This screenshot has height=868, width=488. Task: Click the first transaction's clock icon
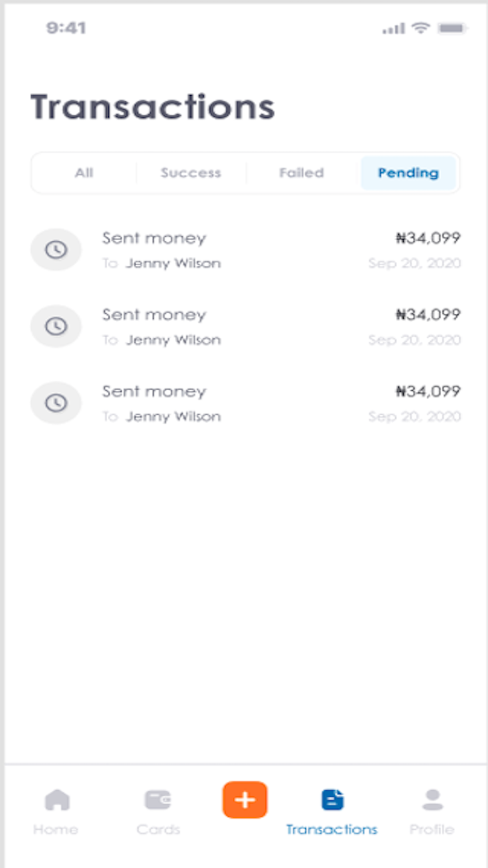coord(56,249)
